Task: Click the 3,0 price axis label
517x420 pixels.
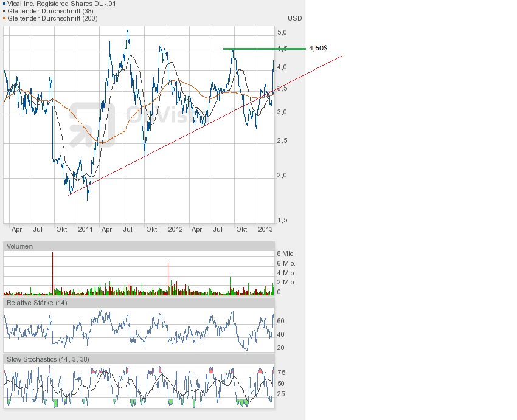Action: coord(282,112)
